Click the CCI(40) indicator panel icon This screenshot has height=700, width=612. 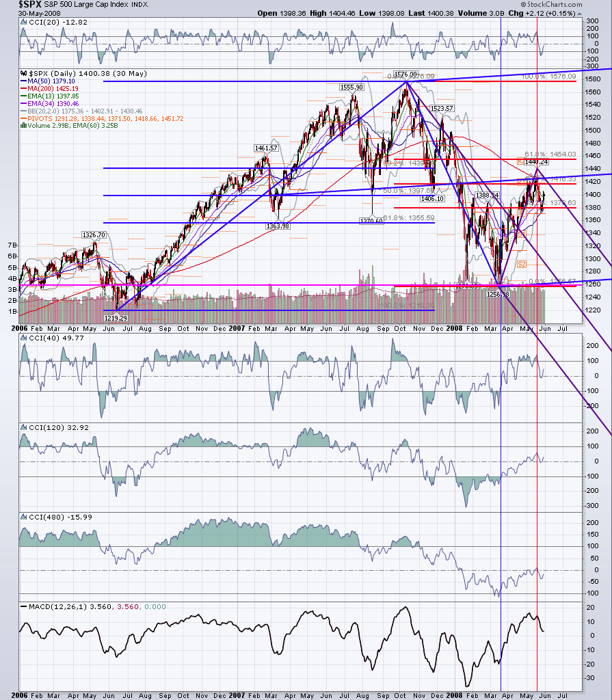pyautogui.click(x=24, y=338)
